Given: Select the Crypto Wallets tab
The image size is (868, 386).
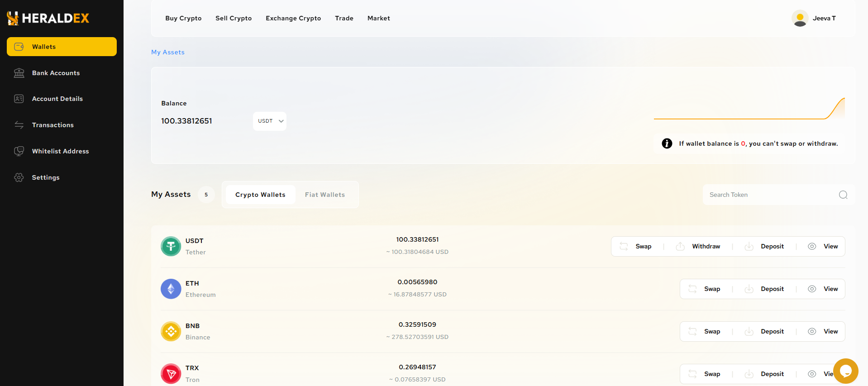Looking at the screenshot, I should [260, 195].
